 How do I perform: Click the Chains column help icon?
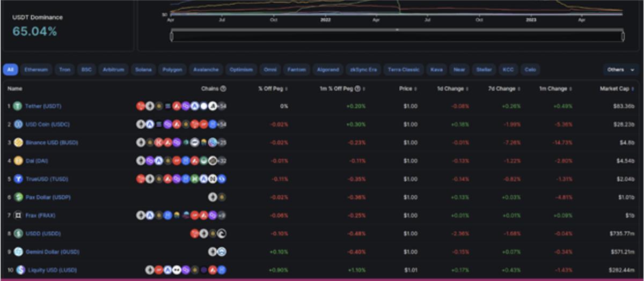pos(223,89)
